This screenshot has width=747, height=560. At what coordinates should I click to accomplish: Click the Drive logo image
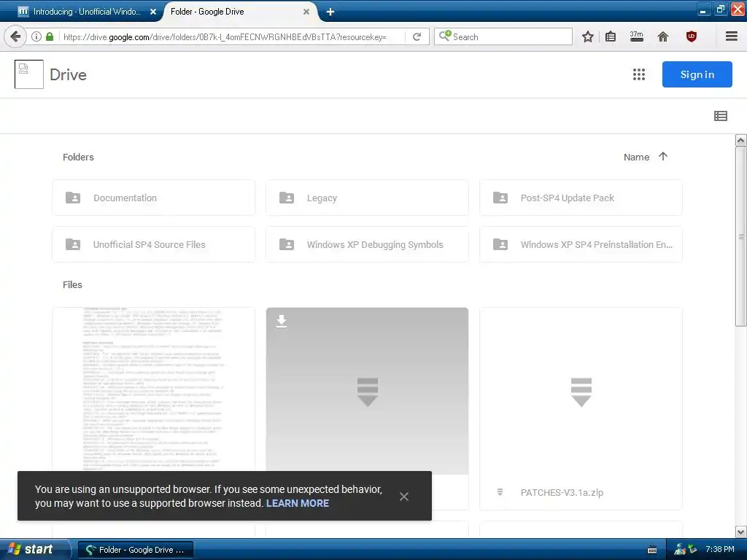click(x=29, y=74)
